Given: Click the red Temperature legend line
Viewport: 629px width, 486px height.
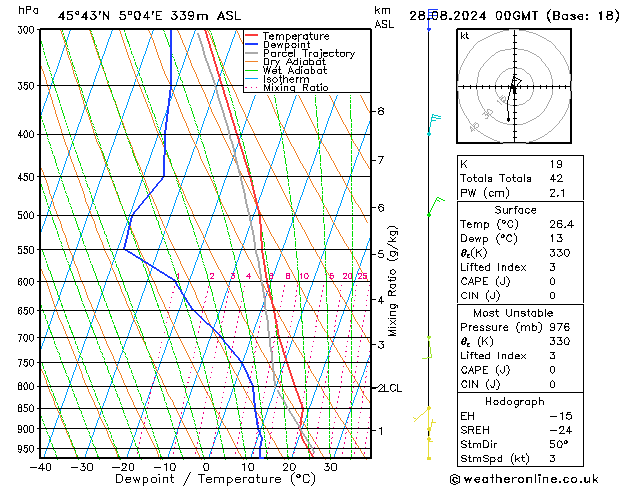Looking at the screenshot, I should pos(252,36).
